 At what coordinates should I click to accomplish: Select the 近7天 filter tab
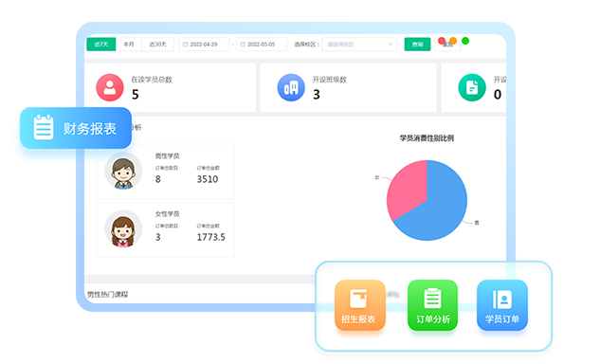[x=101, y=45]
